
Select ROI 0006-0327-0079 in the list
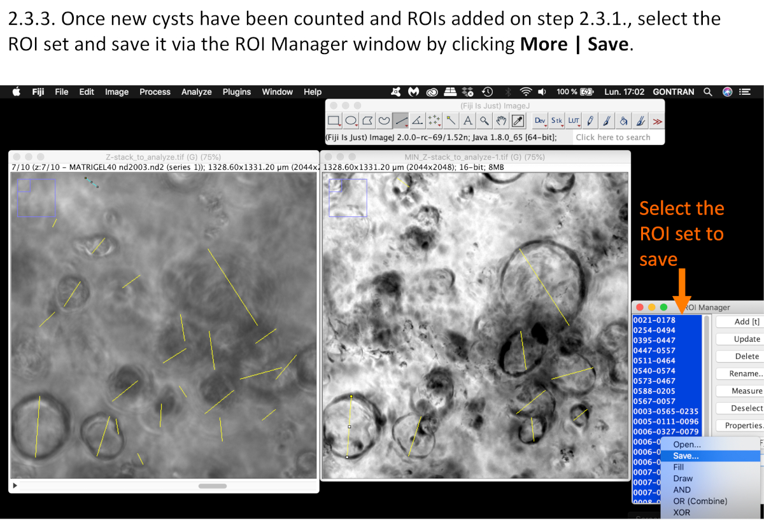click(x=667, y=431)
